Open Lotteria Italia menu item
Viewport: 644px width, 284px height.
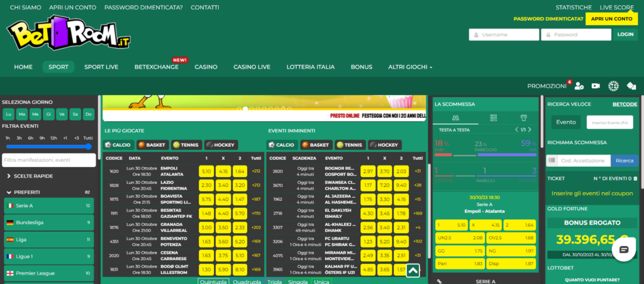[x=311, y=67]
